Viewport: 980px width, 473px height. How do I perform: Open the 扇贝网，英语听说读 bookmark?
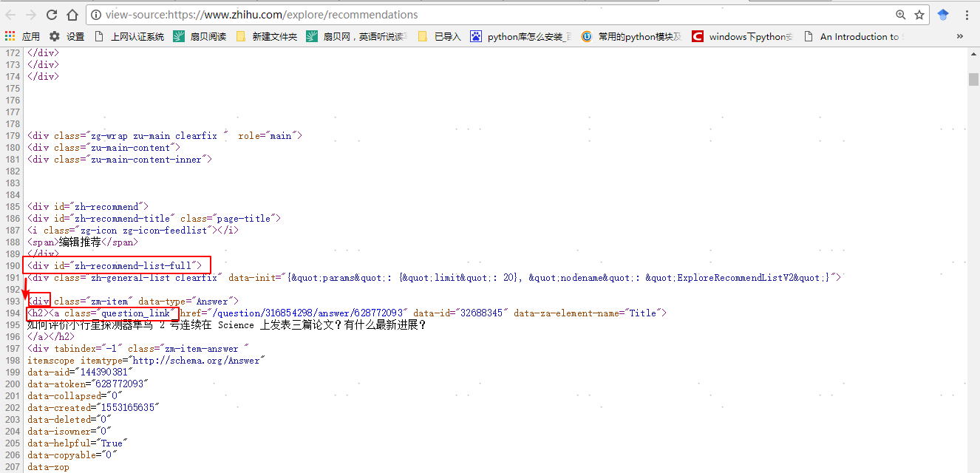357,36
